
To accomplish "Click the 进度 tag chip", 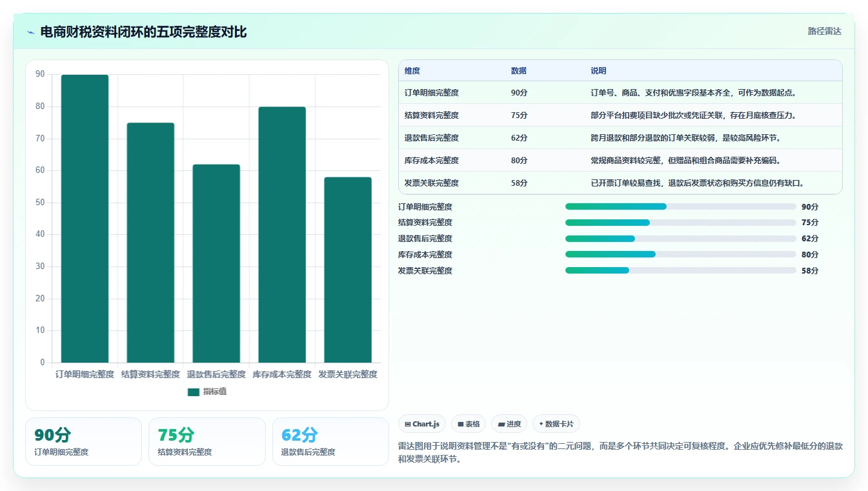I will click(x=509, y=424).
